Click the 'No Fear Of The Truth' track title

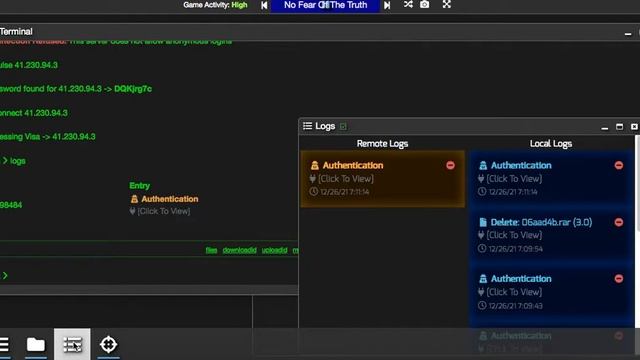point(325,5)
